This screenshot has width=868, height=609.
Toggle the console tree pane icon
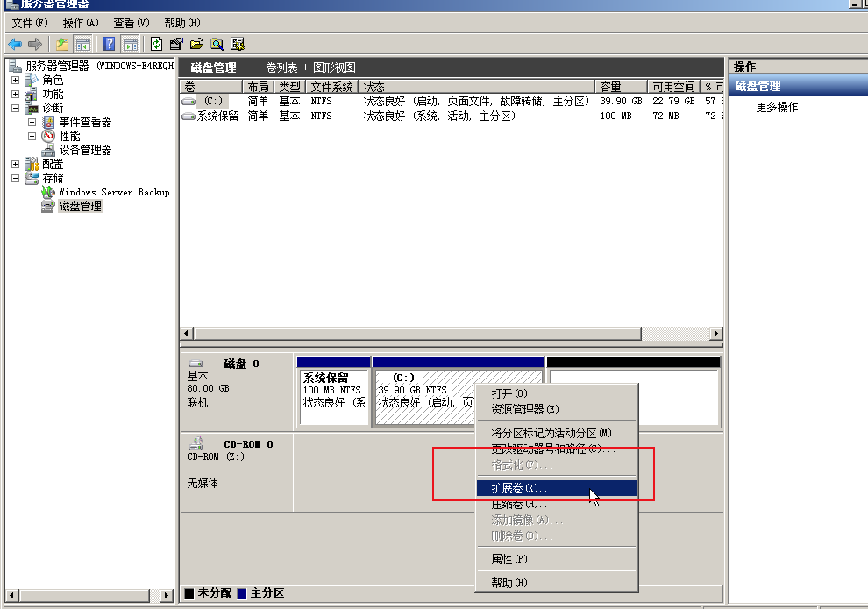point(83,44)
